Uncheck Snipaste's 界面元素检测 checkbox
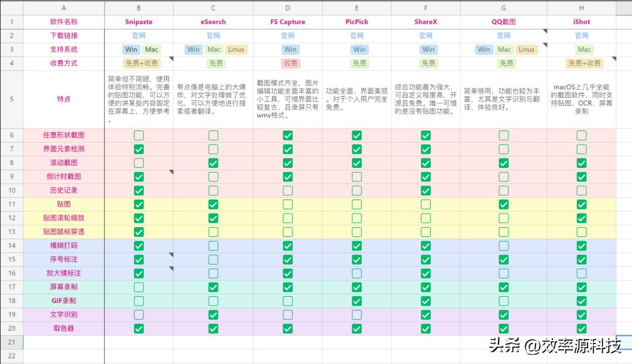 138,149
